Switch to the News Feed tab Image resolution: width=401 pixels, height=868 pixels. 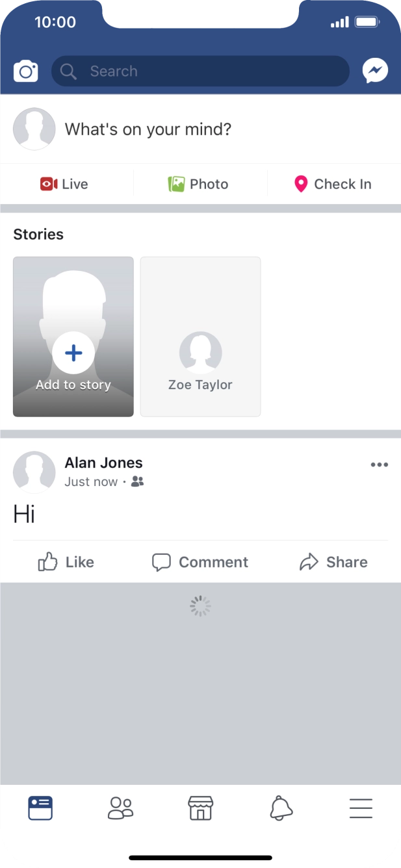tap(40, 808)
